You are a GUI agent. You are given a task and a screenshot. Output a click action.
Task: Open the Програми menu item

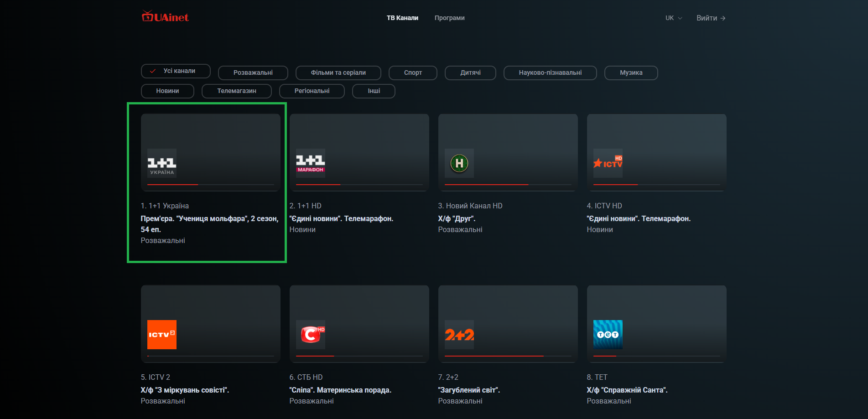(449, 18)
